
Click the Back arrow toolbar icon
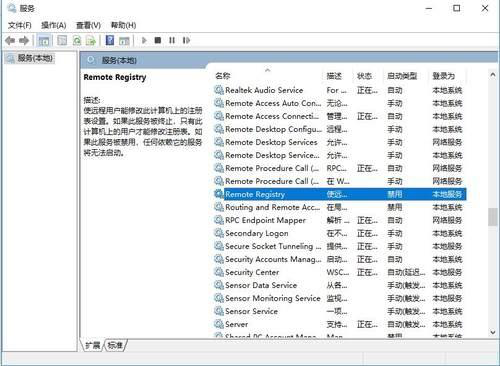10,41
